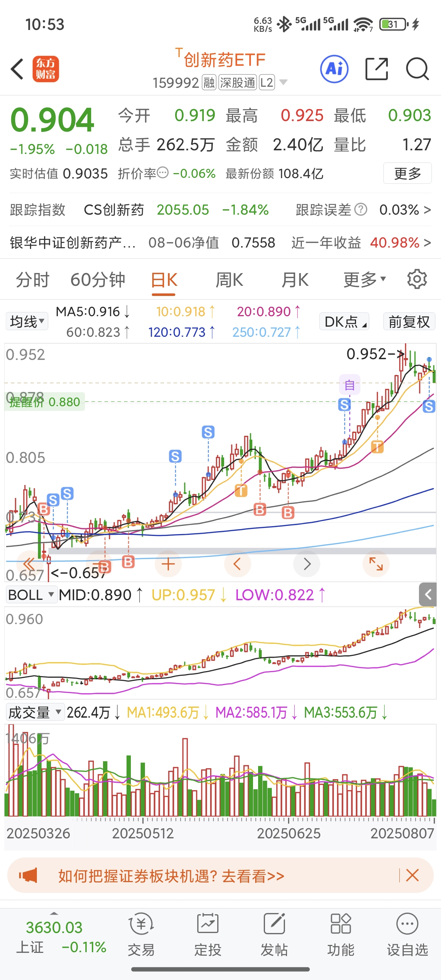Open 功能 functions icon
This screenshot has width=441, height=980.
341,935
